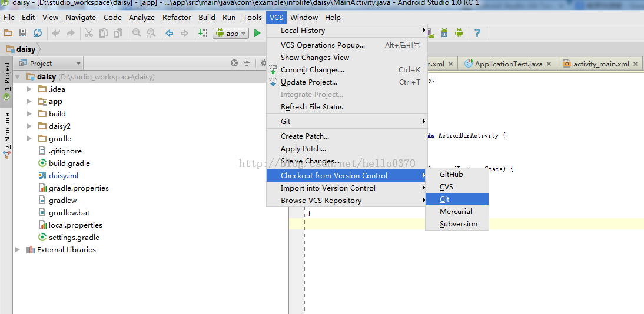The width and height of the screenshot is (644, 314).
Task: Click the scroll-from-source crosshair icon
Action: click(x=234, y=63)
